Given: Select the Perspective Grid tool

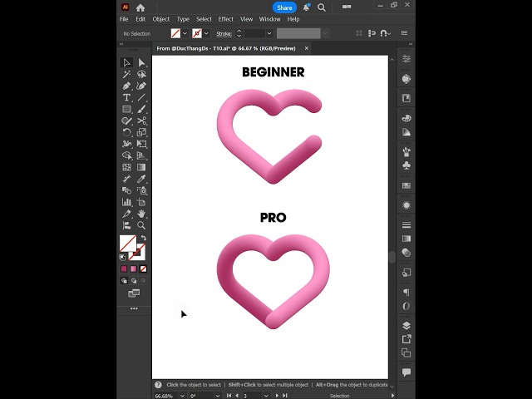Looking at the screenshot, I should 141,155.
